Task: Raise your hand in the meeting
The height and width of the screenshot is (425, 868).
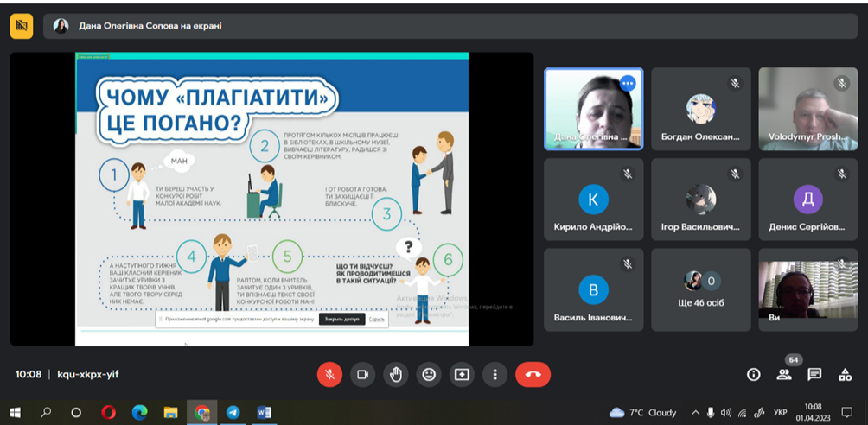Action: click(x=396, y=374)
